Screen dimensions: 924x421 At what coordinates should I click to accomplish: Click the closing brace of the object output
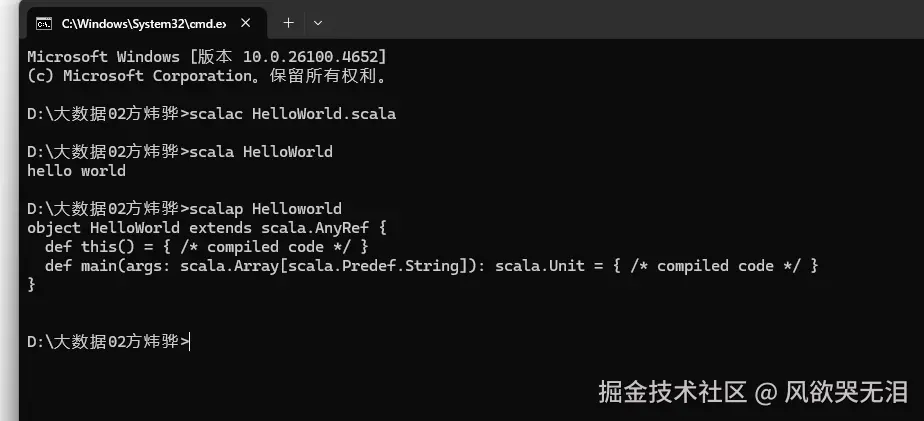click(x=31, y=284)
